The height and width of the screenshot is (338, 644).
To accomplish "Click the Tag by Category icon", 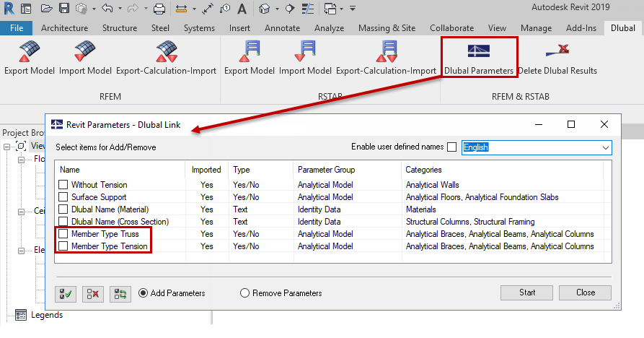I will click(x=225, y=9).
